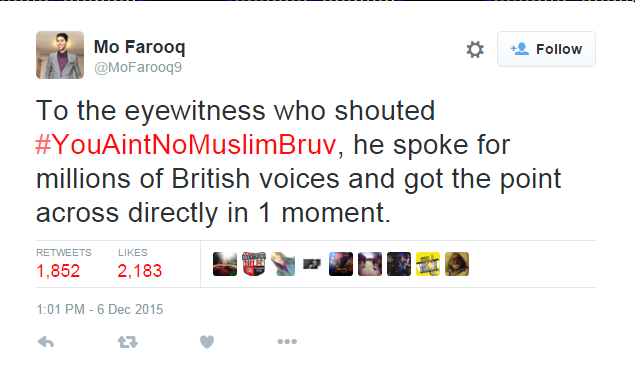The width and height of the screenshot is (635, 377).
Task: Click the third liker avatar with blonde hair
Action: tap(283, 264)
